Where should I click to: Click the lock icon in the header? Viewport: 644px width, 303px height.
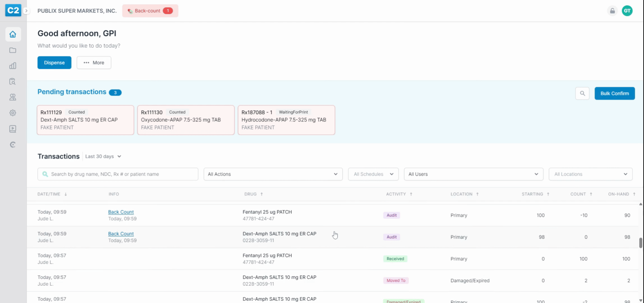[x=612, y=11]
